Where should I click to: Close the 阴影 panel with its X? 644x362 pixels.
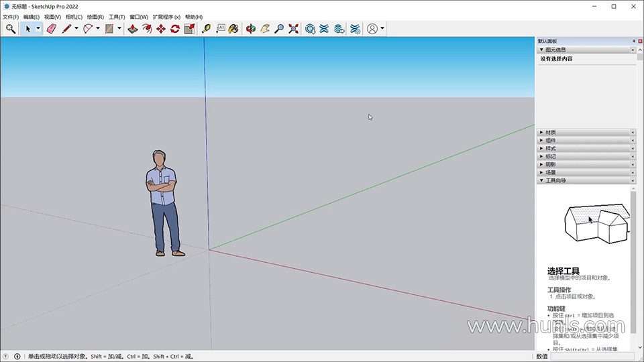click(x=633, y=164)
